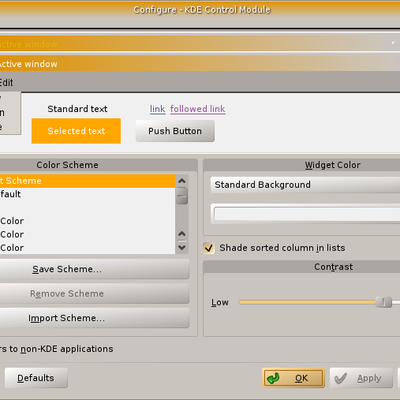Viewport: 400px width, 400px height.
Task: Click the secondary up arrow near scrollbar bottom
Action: click(182, 234)
